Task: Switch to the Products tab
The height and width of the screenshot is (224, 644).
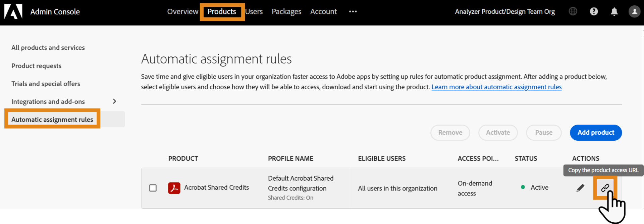Action: (222, 11)
